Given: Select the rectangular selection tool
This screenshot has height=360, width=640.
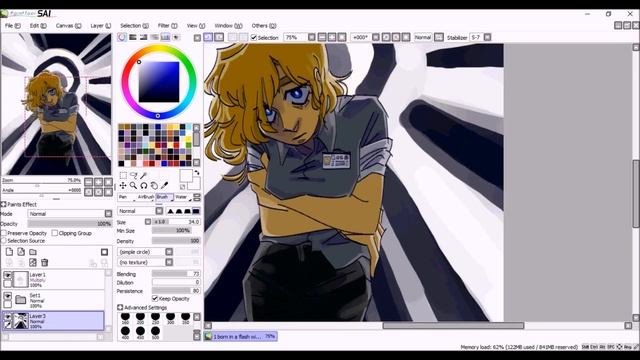Looking at the screenshot, I should 123,175.
